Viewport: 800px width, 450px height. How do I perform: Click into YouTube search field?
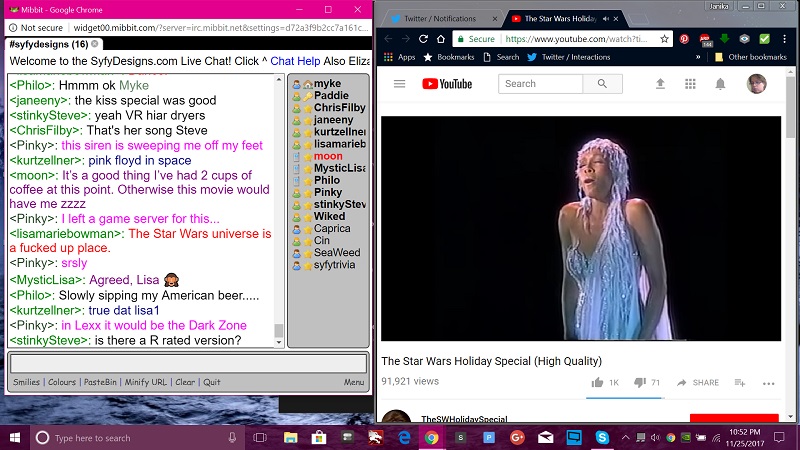(x=540, y=84)
